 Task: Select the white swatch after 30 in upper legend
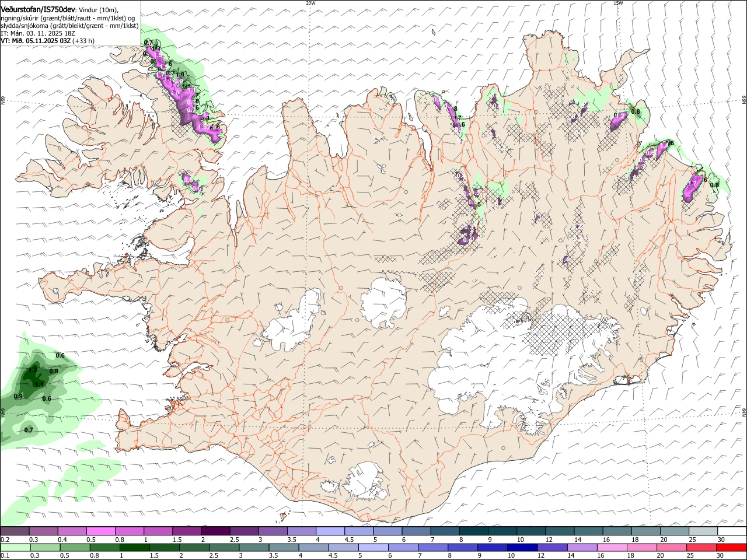tap(732, 531)
